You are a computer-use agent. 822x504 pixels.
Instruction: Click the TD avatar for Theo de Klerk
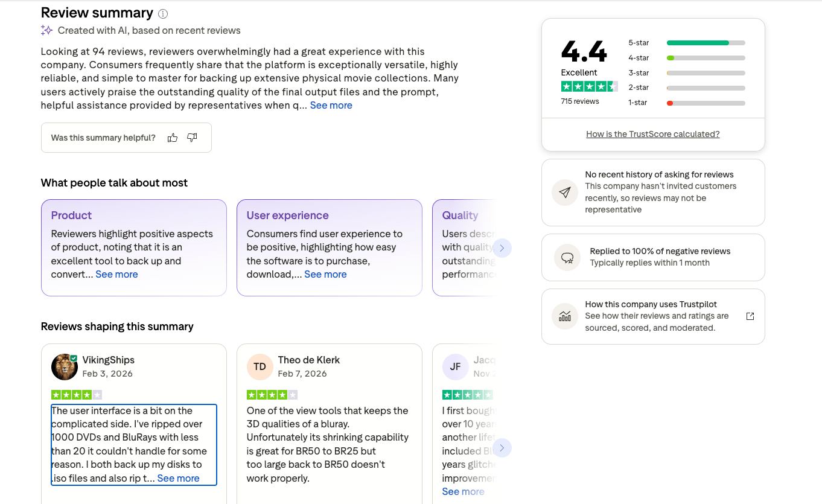260,366
